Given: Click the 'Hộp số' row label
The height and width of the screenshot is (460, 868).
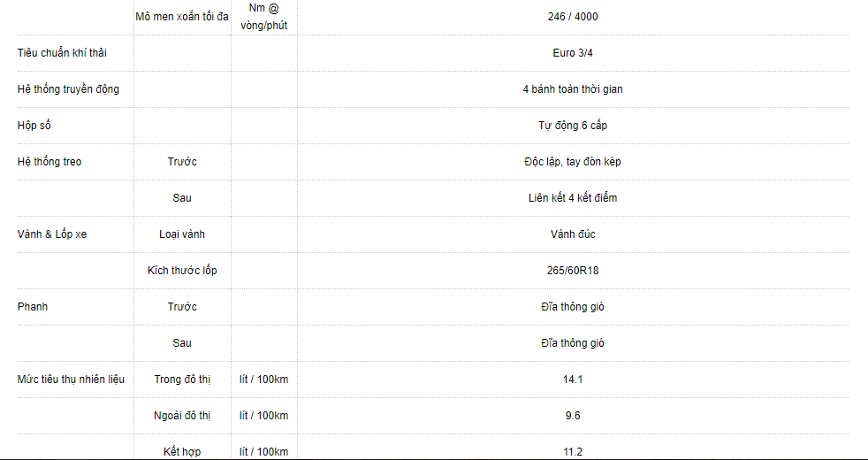Looking at the screenshot, I should [x=34, y=126].
